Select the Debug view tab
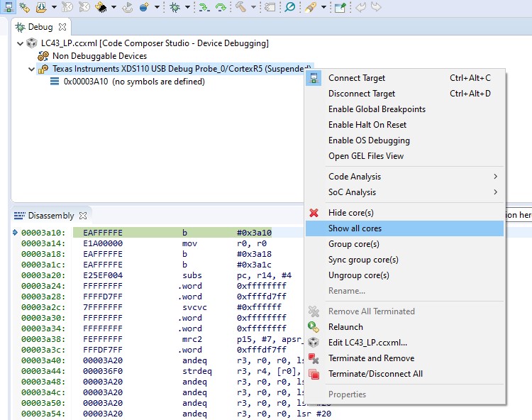 click(x=40, y=27)
